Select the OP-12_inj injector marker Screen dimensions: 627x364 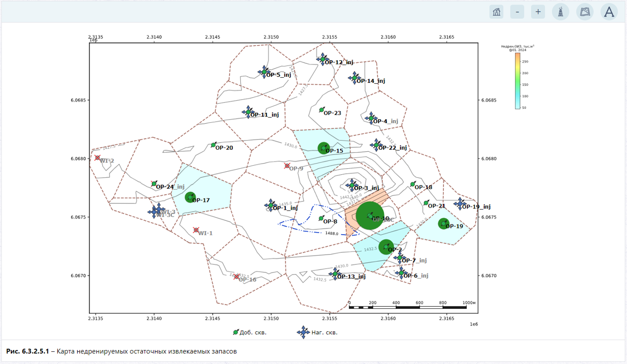322,59
